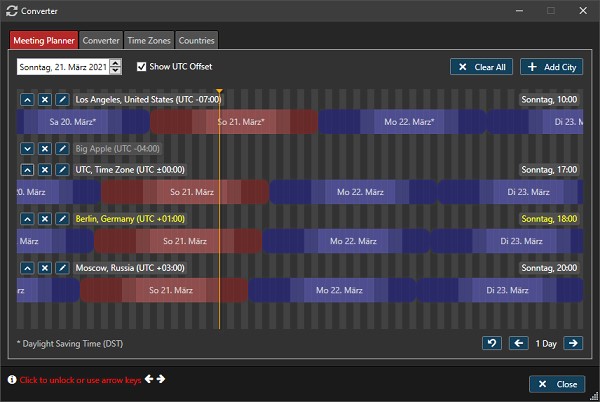Edit the UTC, Time Zone entry
This screenshot has width=600, height=402.
[61, 170]
